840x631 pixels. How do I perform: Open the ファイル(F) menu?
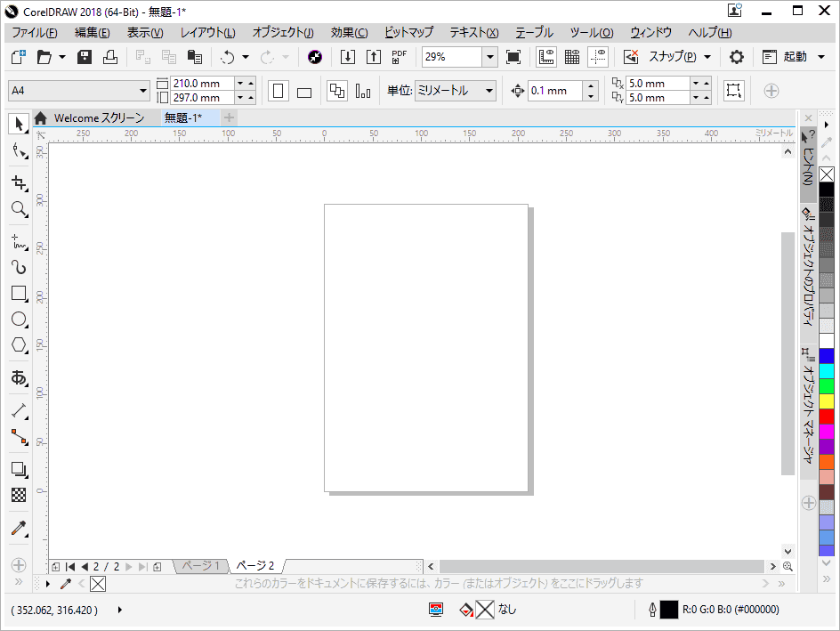[x=35, y=33]
